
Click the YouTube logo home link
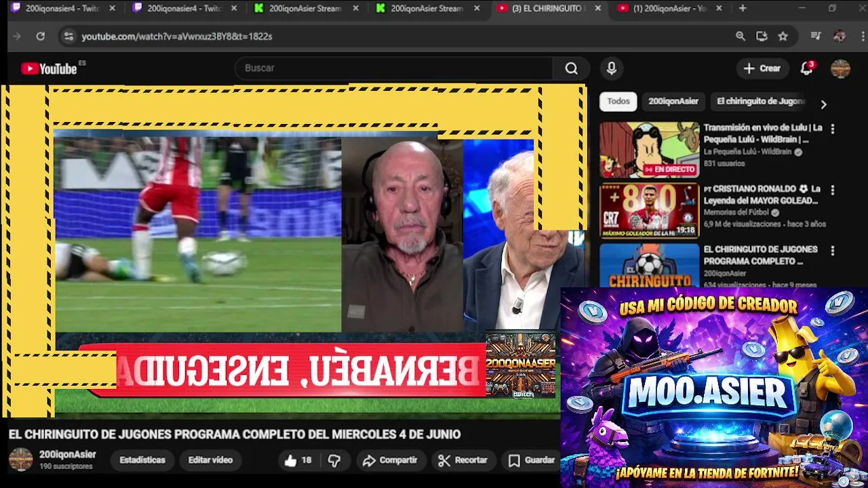tap(49, 68)
